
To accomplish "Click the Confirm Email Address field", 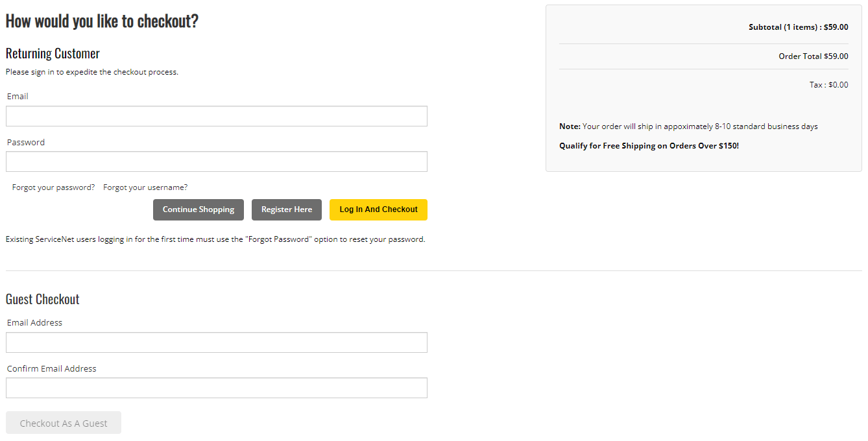I will click(x=216, y=387).
